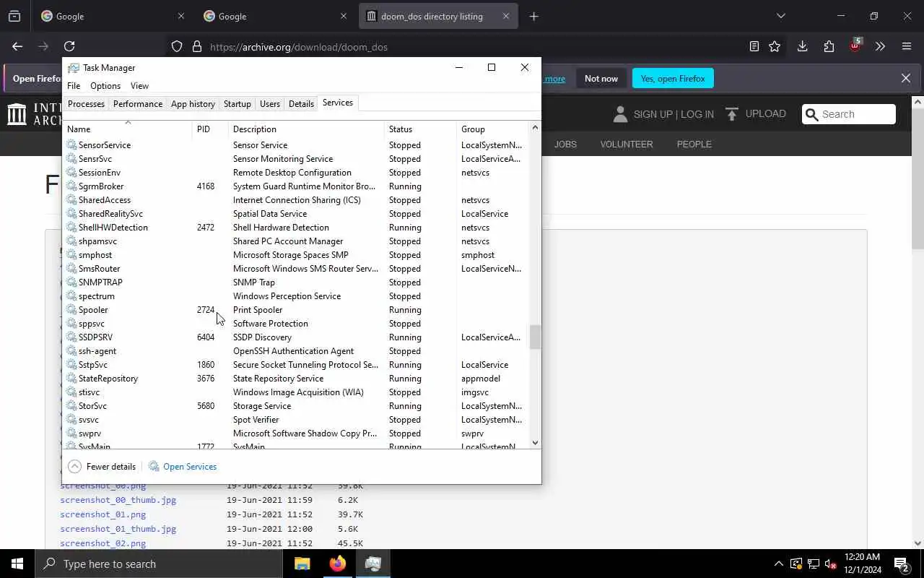This screenshot has width=924, height=578.
Task: Open the Firefox downloads arrow icon
Action: coord(802,46)
